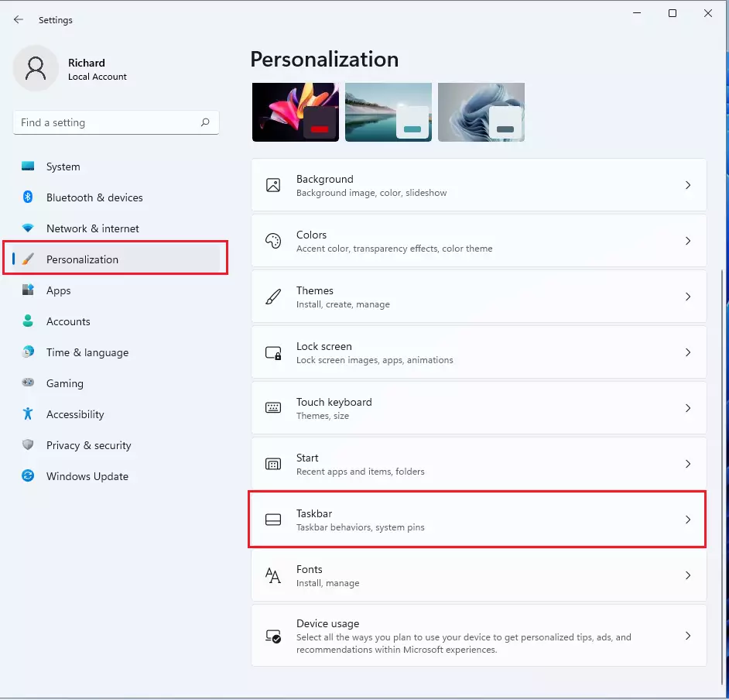
Task: Open System in the sidebar
Action: [116, 166]
